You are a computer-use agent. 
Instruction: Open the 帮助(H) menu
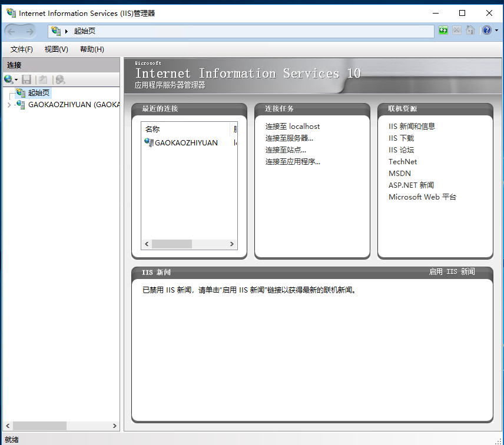pos(92,49)
